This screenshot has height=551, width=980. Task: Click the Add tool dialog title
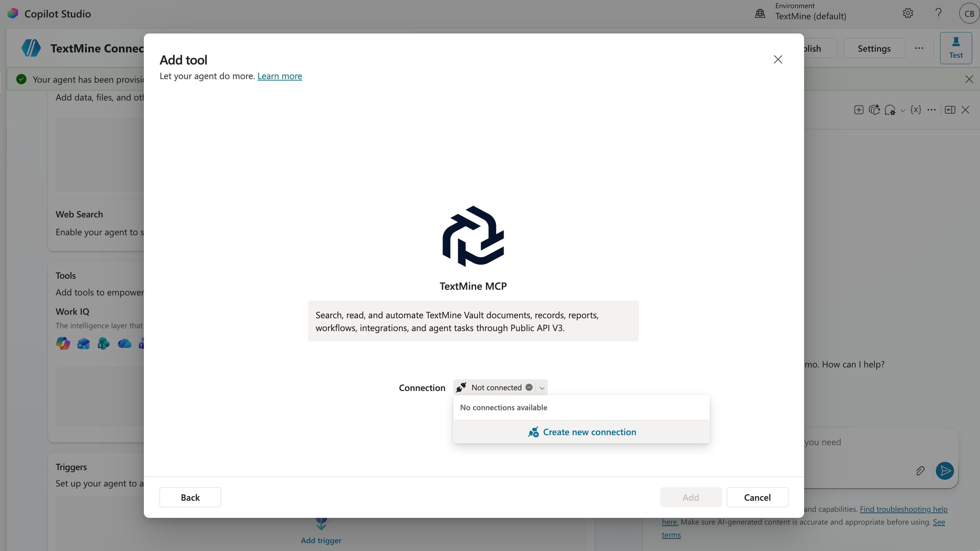pyautogui.click(x=183, y=60)
